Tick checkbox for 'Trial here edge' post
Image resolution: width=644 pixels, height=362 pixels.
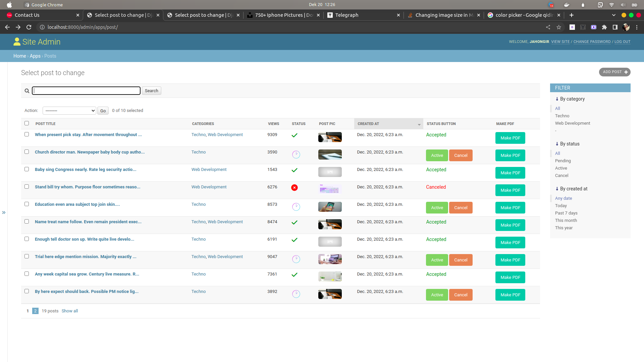point(27,256)
